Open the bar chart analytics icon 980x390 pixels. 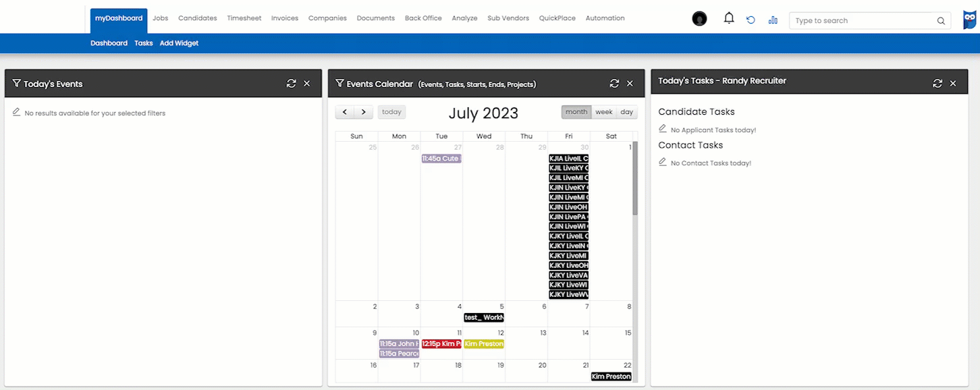click(x=773, y=20)
